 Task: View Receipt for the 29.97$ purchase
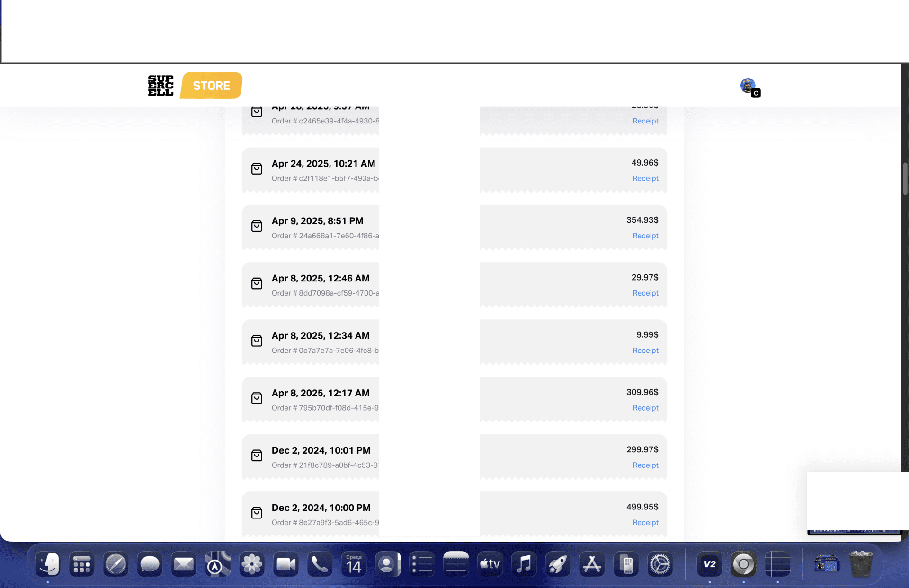tap(645, 293)
